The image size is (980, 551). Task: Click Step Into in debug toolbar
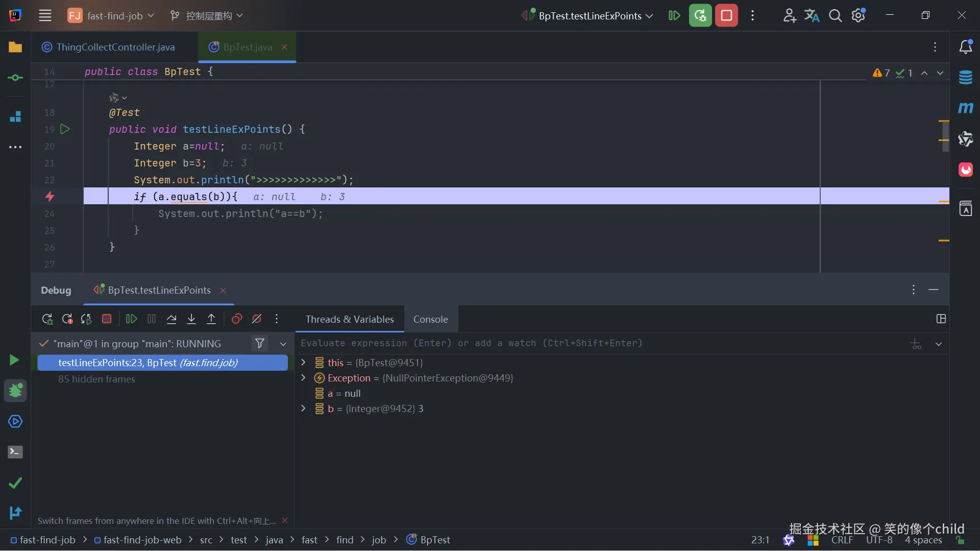tap(191, 319)
